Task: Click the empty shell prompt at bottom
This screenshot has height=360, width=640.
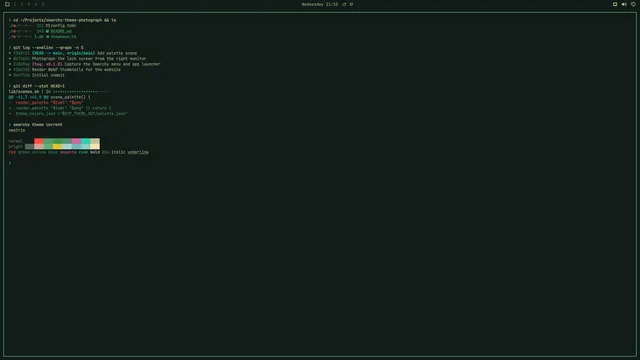Action: click(10, 163)
